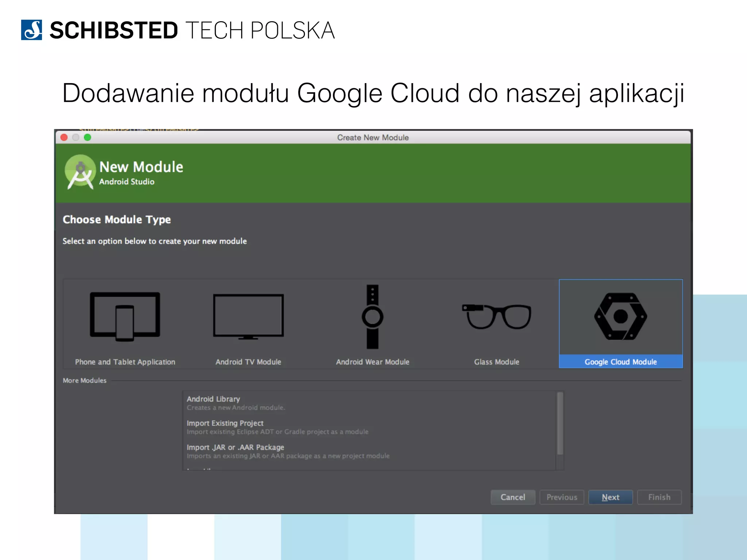Pick the Android Wear Module watch icon
This screenshot has height=560, width=747.
372,316
